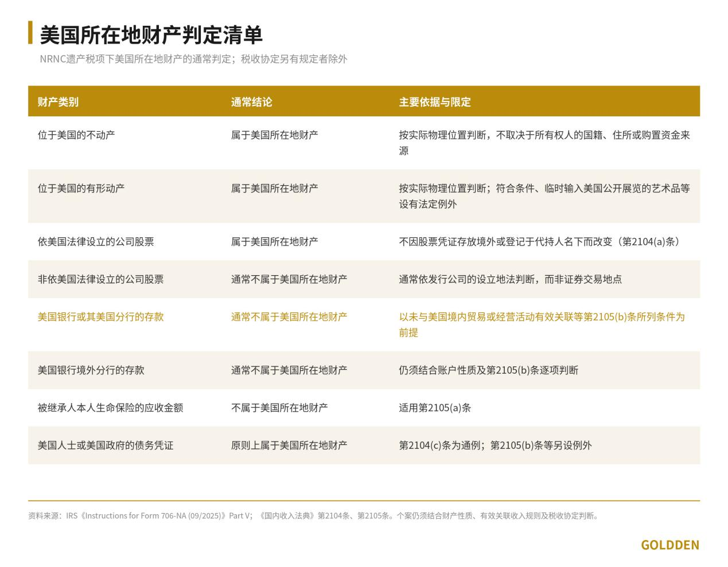Click the title 美国所在地财产判定清单
Image resolution: width=728 pixels, height=567 pixels.
[x=151, y=34]
